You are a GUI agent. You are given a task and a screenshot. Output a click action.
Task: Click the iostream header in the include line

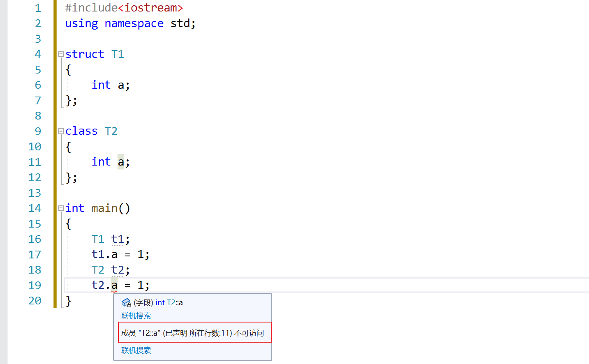coord(151,8)
